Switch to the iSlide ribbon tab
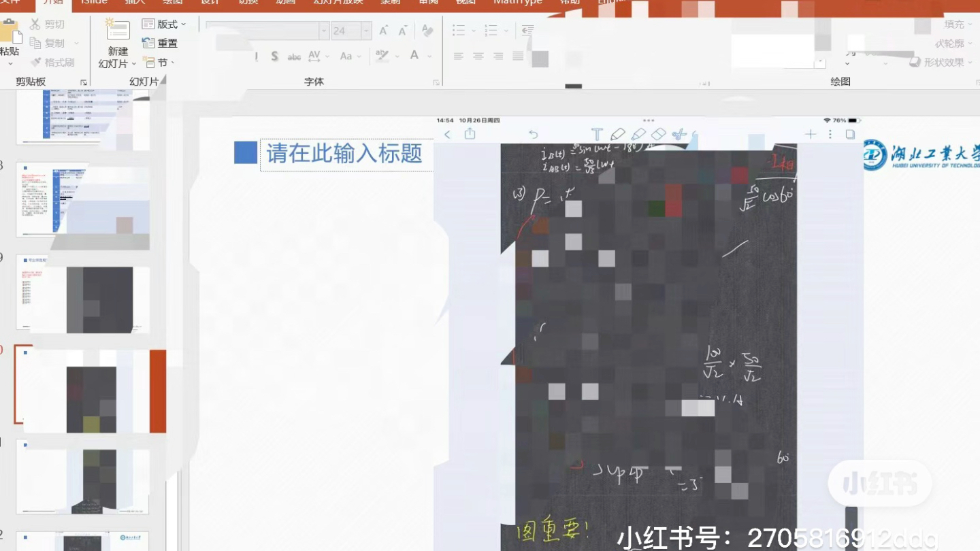This screenshot has height=551, width=980. coord(94,3)
